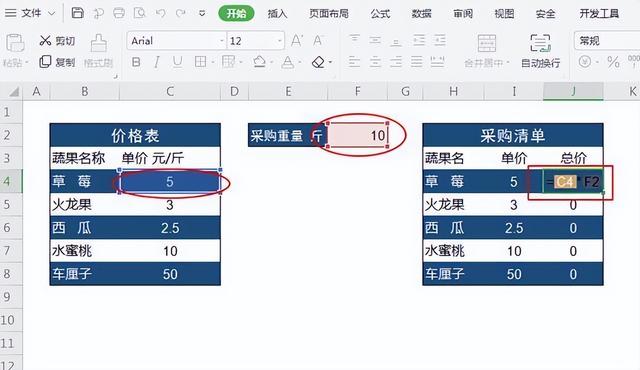Toggle Bold formatting
Viewport: 640px width, 370px height.
pyautogui.click(x=136, y=62)
